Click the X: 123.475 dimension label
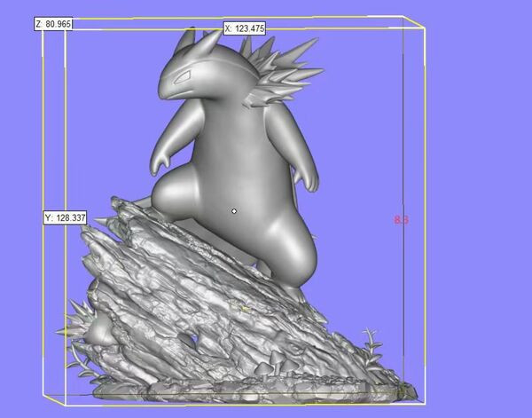The width and height of the screenshot is (532, 418). (x=244, y=28)
